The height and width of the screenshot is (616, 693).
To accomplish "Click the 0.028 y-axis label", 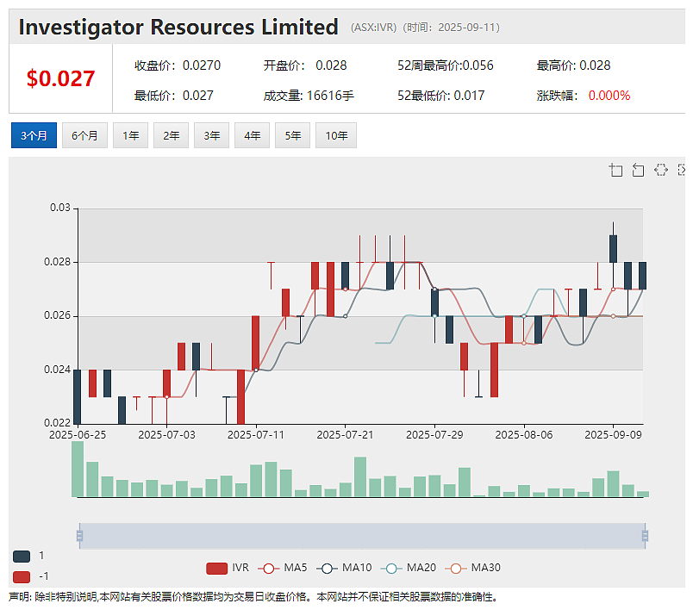I will (58, 262).
